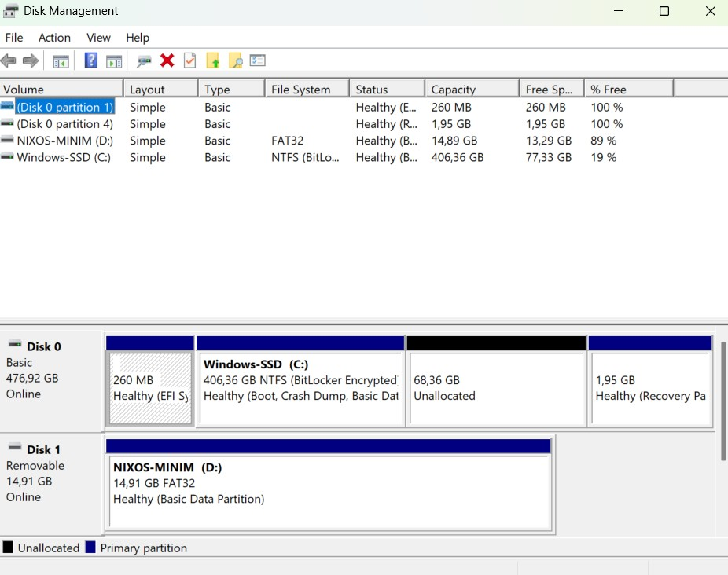The image size is (728, 575).
Task: Select the 1,95 GB Recovery partition block
Action: [649, 388]
